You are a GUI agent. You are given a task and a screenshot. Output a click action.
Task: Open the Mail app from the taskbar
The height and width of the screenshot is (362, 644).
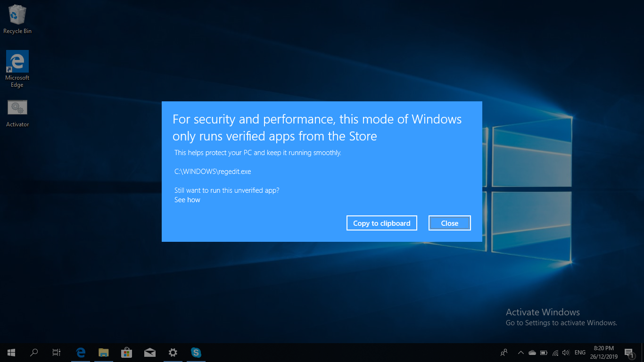[x=150, y=352]
